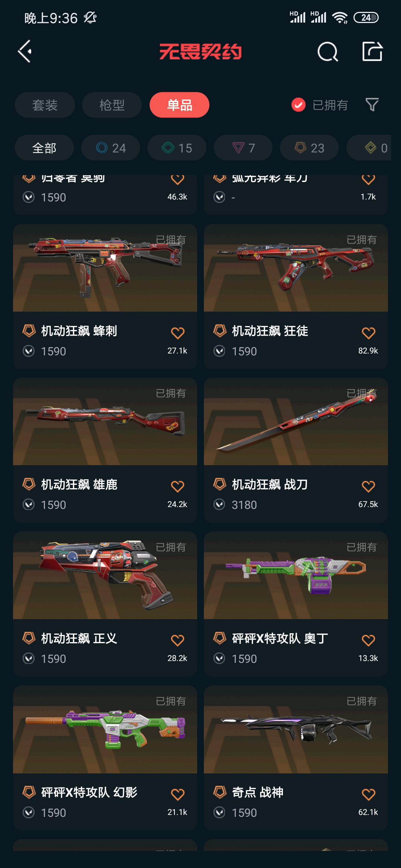Open the 机动狂飙 正义 skin thumbnail
The width and height of the screenshot is (401, 868).
pos(105,575)
